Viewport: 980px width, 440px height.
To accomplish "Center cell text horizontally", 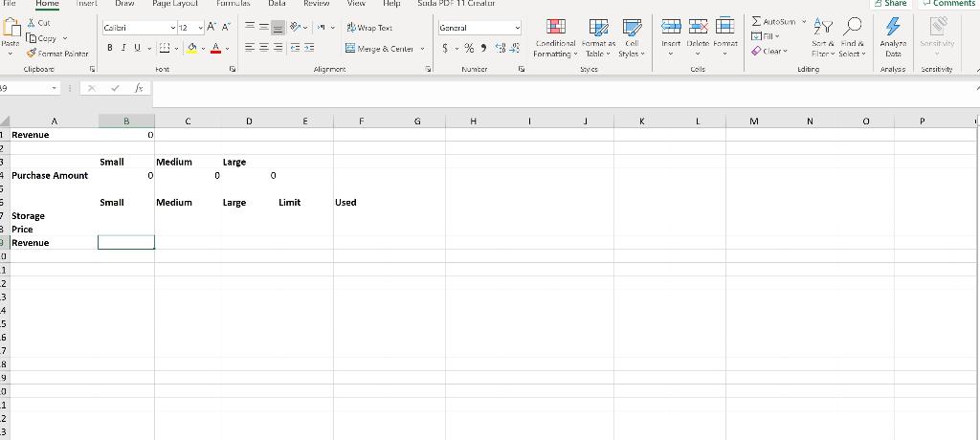I will point(264,48).
